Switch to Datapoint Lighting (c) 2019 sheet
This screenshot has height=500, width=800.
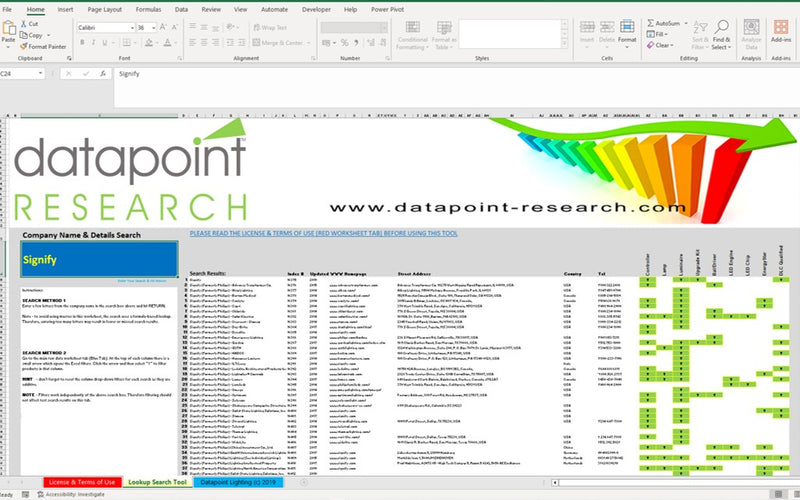click(238, 482)
